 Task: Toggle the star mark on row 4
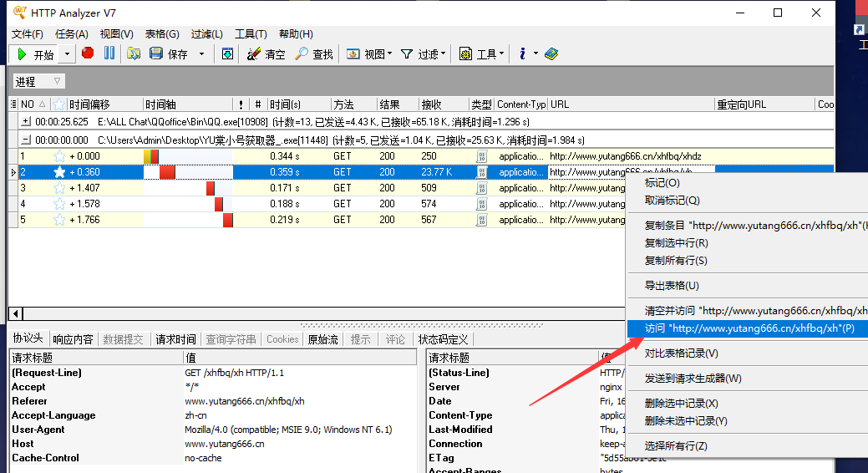tap(58, 204)
